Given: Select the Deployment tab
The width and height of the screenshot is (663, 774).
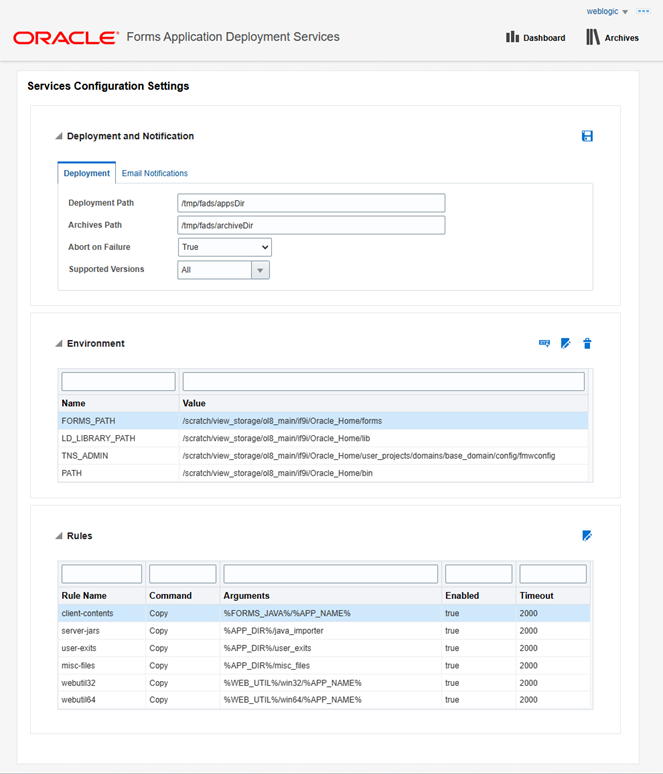Looking at the screenshot, I should tap(87, 173).
